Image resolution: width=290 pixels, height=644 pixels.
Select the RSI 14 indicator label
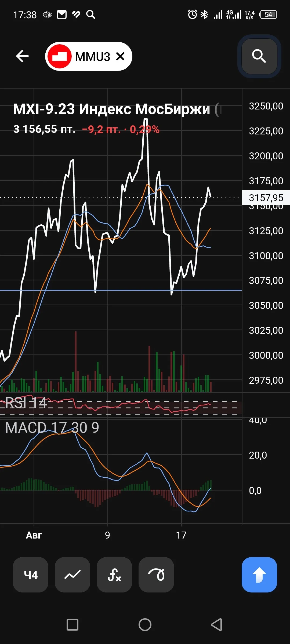tap(26, 403)
